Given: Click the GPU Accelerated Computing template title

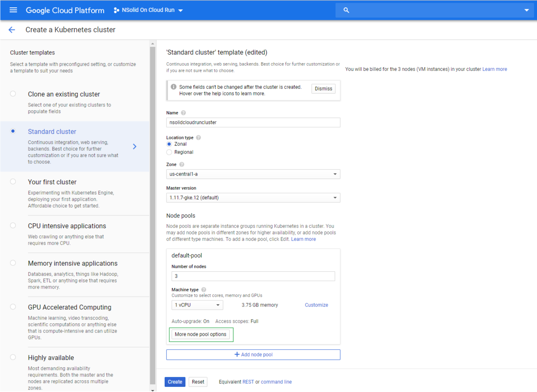Looking at the screenshot, I should click(70, 307).
